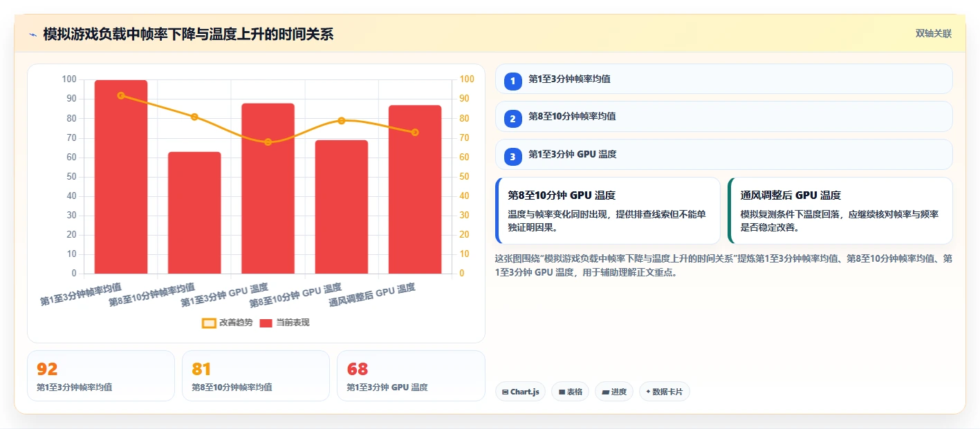980x429 pixels.
Task: Click the lightning icon beside the title
Action: coord(33,35)
